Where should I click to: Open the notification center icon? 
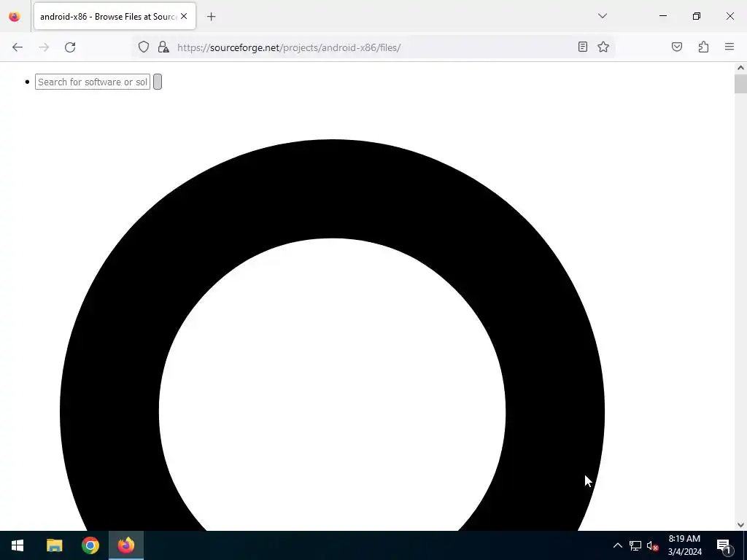(724, 545)
